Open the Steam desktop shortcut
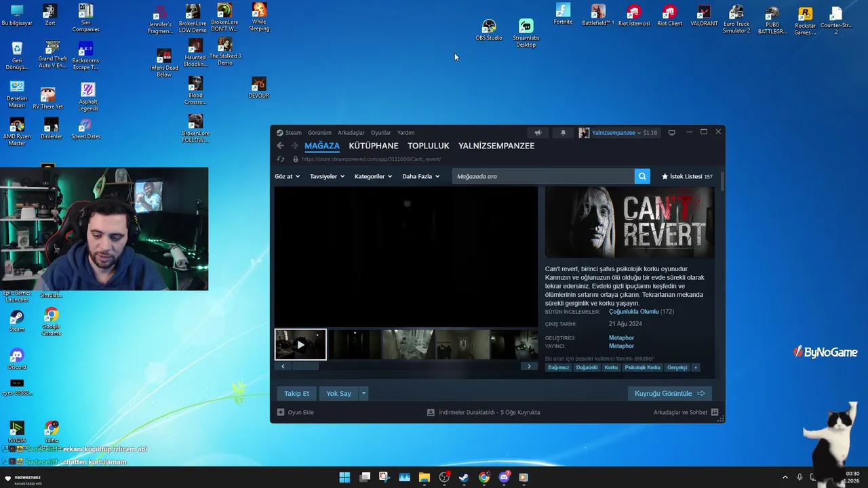 (x=17, y=321)
